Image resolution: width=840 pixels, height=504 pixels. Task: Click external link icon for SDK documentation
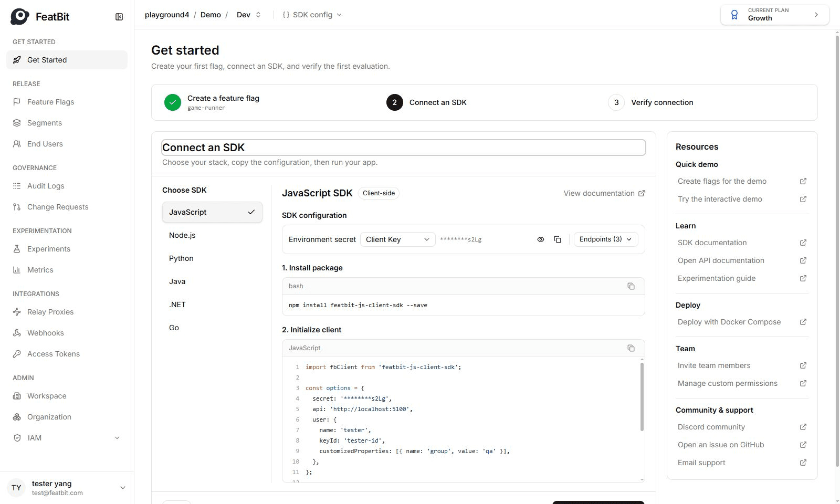pos(803,243)
